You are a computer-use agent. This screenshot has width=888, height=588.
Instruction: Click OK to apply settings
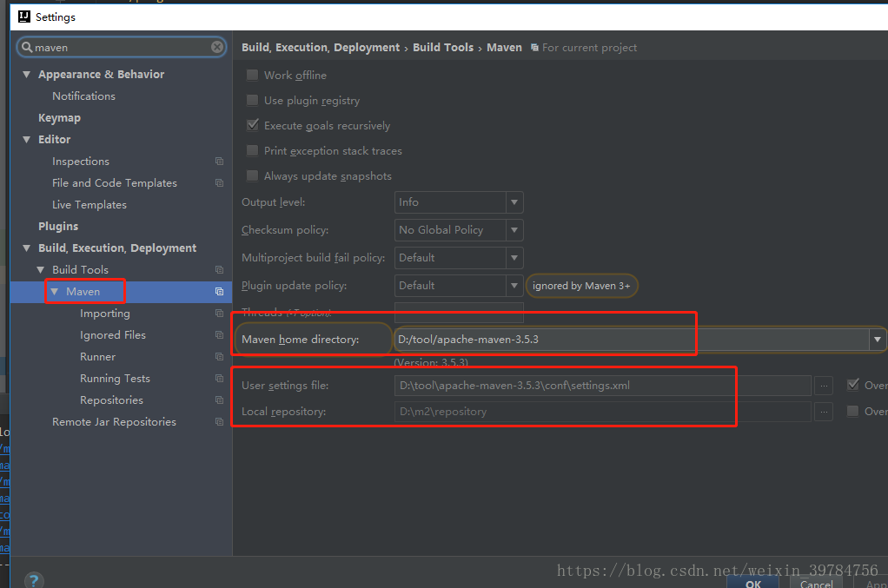753,583
